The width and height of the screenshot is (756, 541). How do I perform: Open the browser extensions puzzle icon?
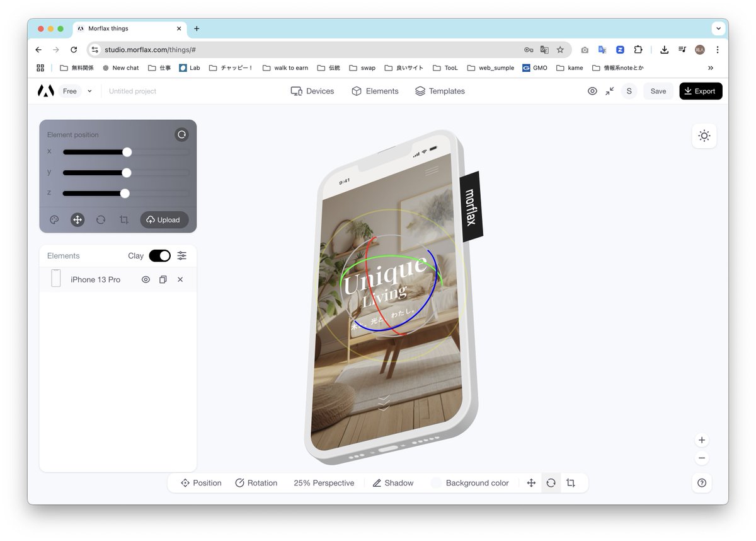638,50
